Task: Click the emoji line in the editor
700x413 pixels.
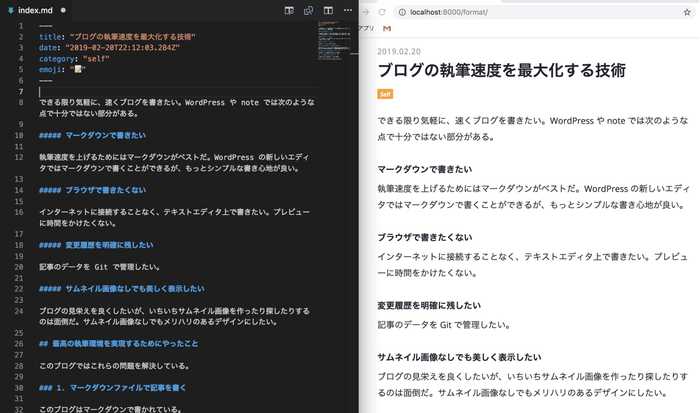Action: pos(62,69)
